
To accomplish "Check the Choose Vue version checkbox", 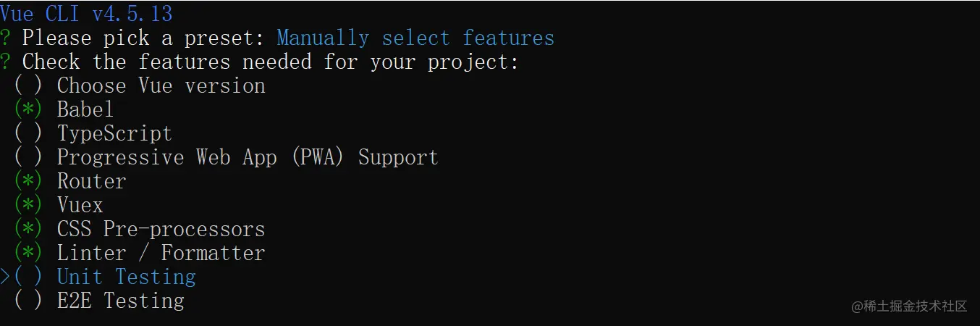I will pos(28,85).
